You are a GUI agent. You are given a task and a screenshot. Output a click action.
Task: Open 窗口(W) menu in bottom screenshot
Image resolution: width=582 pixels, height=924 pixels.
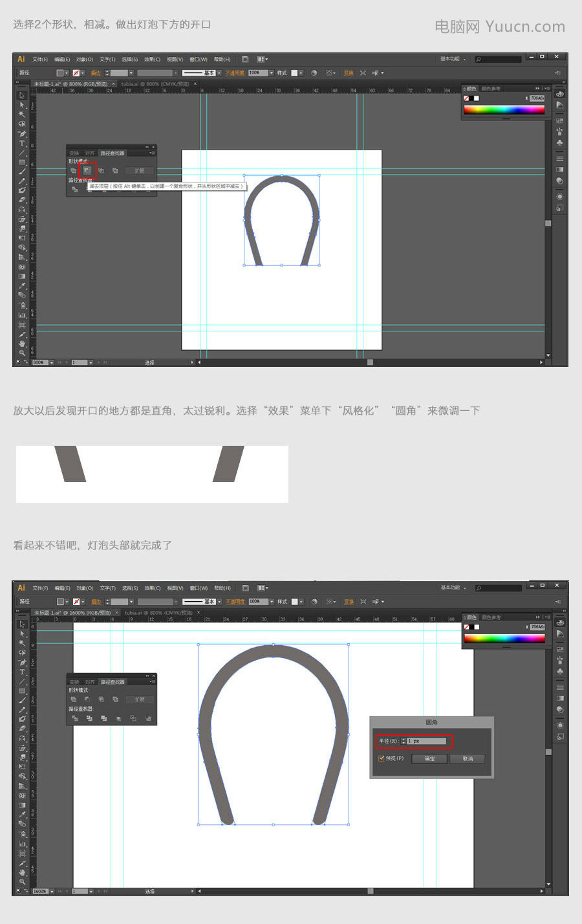point(199,588)
